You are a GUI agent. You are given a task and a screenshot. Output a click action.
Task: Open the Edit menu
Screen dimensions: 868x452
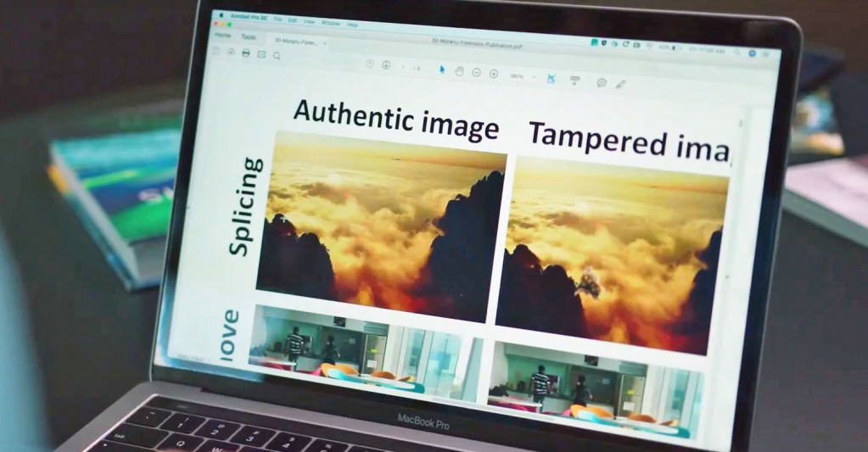(x=292, y=20)
